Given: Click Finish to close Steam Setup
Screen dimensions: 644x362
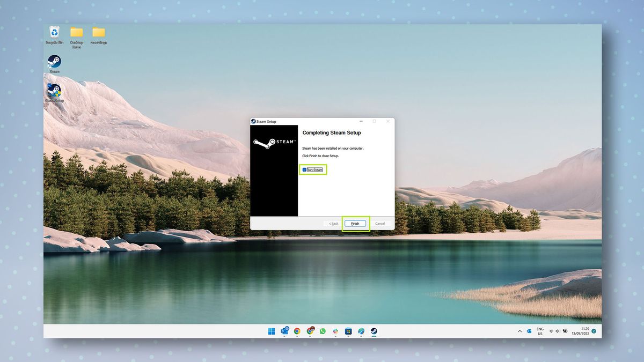Looking at the screenshot, I should pyautogui.click(x=355, y=223).
